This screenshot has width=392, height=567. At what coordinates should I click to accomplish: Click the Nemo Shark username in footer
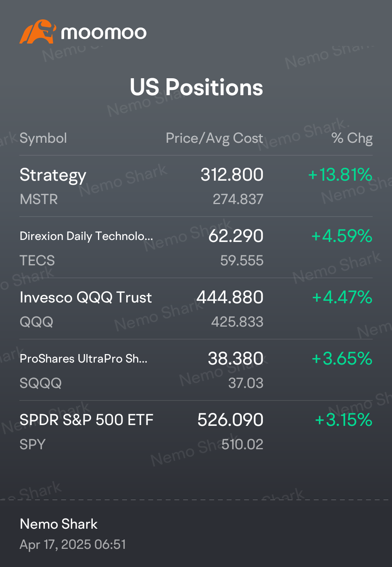[x=58, y=524]
